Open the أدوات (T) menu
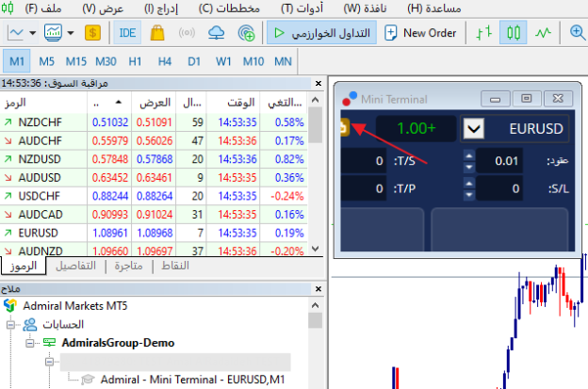 [302, 8]
